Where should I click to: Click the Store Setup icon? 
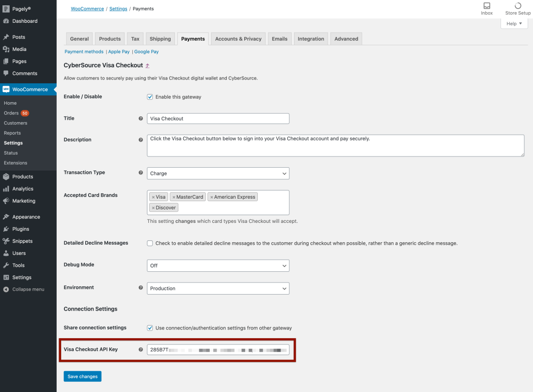pyautogui.click(x=517, y=7)
